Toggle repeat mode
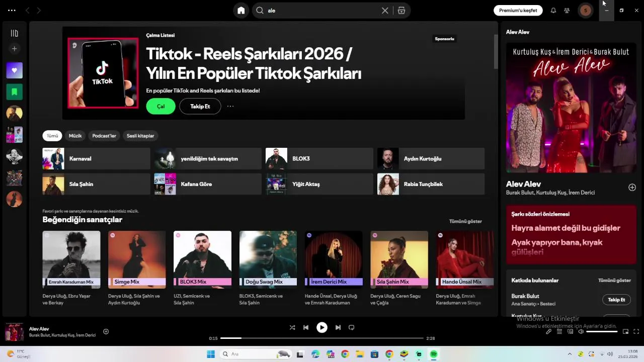The image size is (644, 362). (352, 327)
